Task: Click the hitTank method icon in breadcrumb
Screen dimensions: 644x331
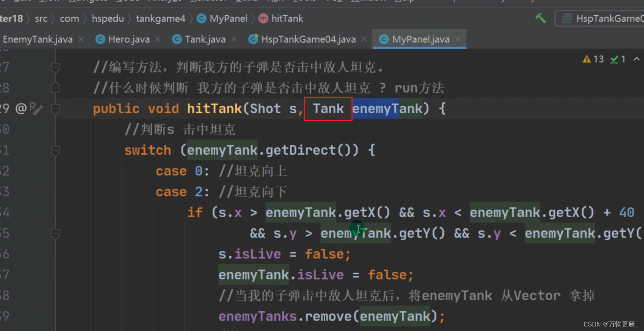Action: click(263, 18)
